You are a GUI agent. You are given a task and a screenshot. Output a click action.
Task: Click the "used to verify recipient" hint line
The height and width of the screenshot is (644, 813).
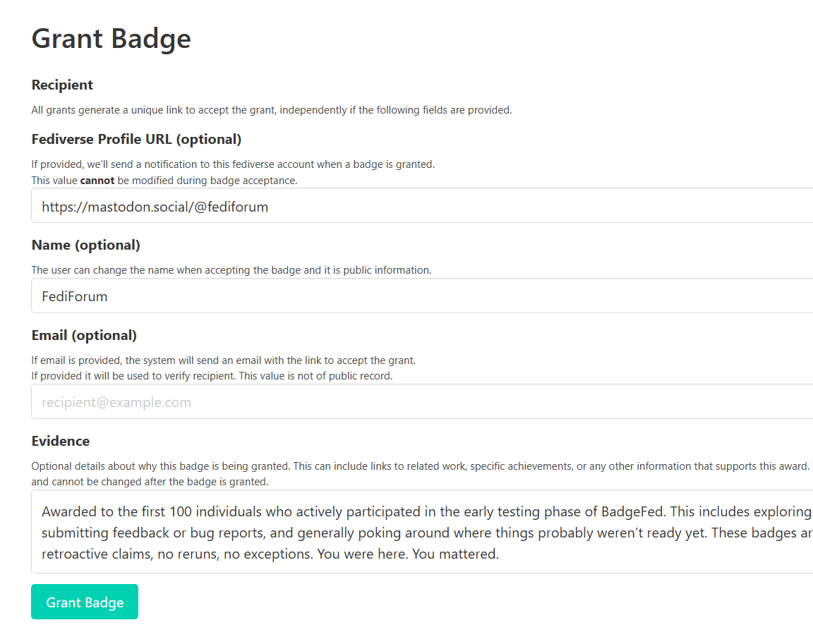click(x=212, y=376)
